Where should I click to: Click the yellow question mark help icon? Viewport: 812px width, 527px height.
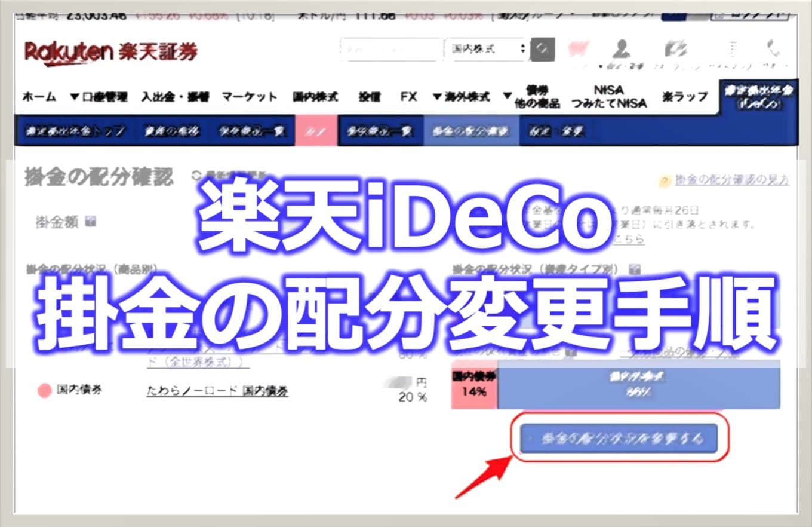pos(665,181)
